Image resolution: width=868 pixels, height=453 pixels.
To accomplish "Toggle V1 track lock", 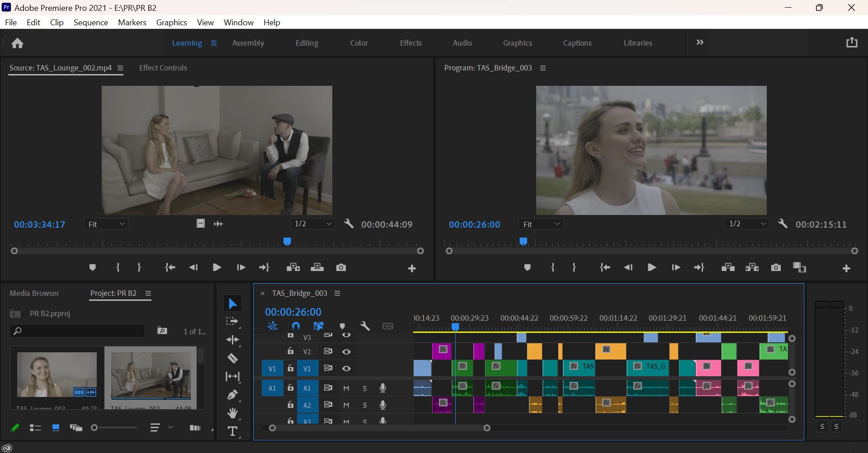I will [290, 369].
